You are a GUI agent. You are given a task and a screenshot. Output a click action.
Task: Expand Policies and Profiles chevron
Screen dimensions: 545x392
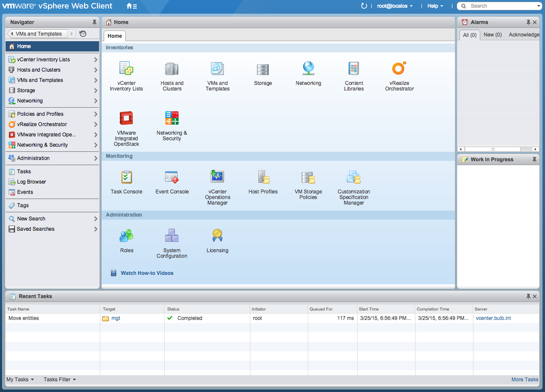pos(96,114)
